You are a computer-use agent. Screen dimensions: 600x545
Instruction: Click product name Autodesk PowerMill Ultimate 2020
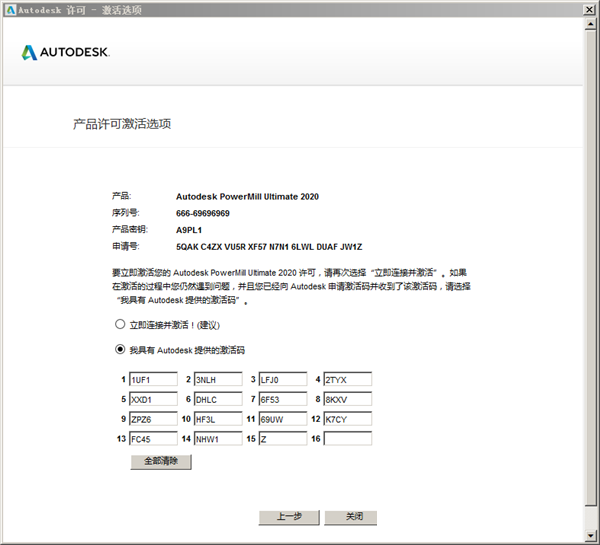point(247,197)
